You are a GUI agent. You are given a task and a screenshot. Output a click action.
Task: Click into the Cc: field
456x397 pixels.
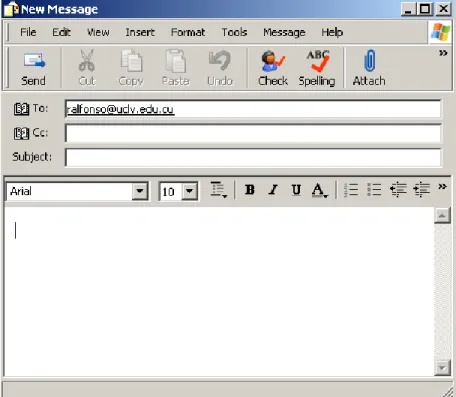tap(253, 133)
